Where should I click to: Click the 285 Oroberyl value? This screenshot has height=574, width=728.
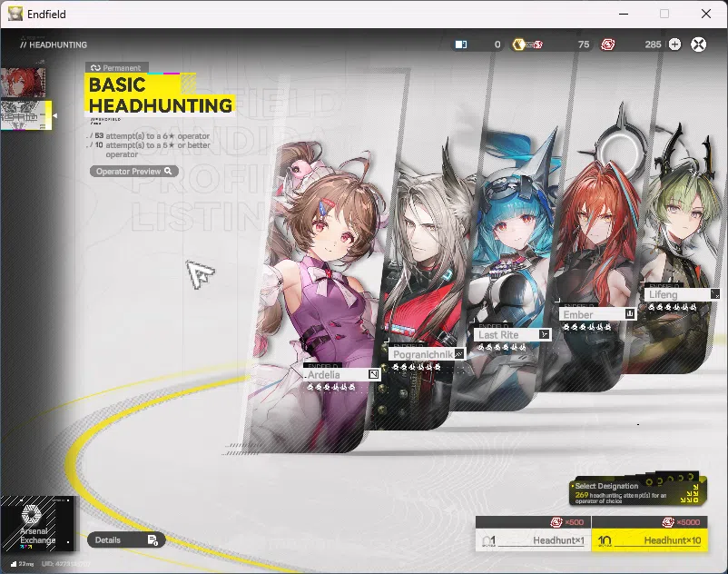[x=653, y=45]
